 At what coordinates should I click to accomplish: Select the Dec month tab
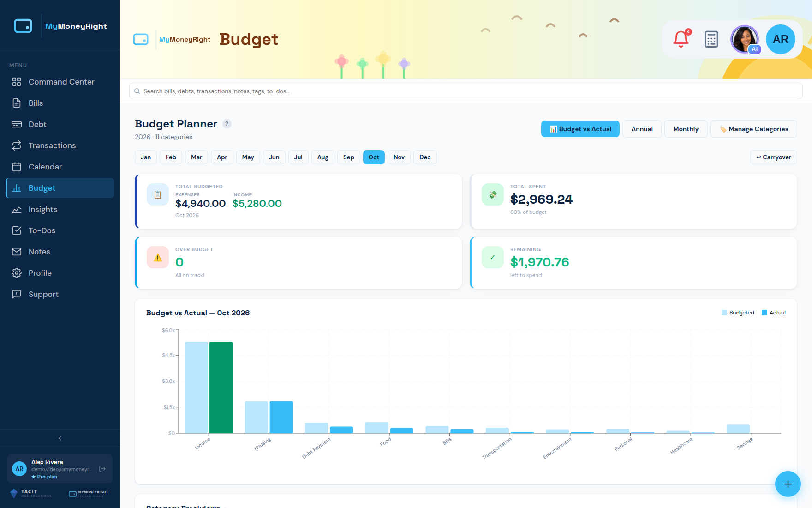(x=425, y=157)
